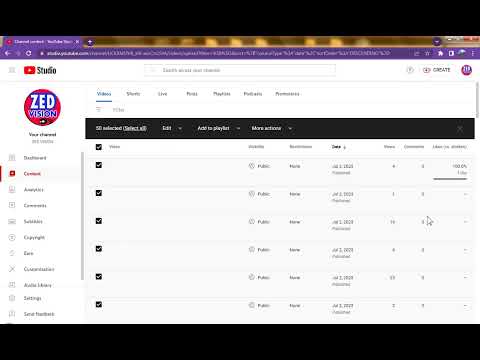
Task: Reload the page in the browser
Action: point(29,53)
